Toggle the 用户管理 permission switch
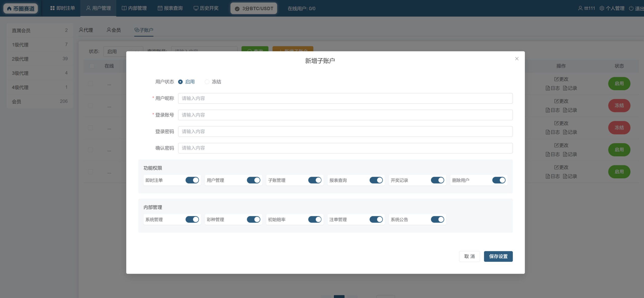644x298 pixels. point(254,180)
